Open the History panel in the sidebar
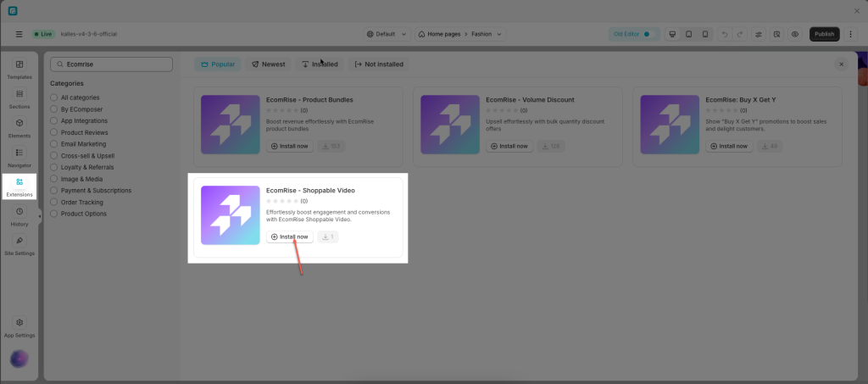 pyautogui.click(x=19, y=216)
